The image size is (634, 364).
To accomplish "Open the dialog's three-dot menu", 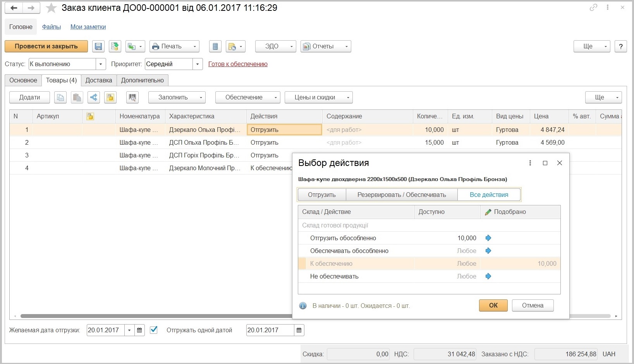I will click(x=530, y=163).
